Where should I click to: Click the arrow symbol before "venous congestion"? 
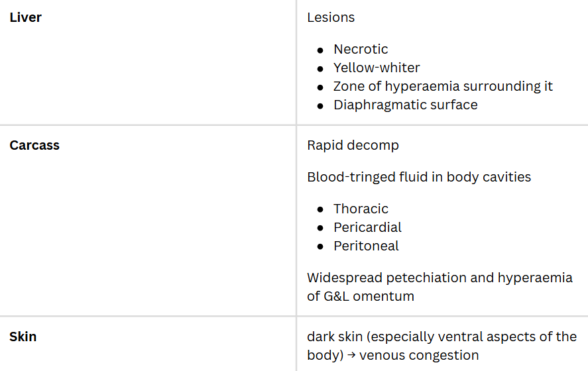click(351, 355)
